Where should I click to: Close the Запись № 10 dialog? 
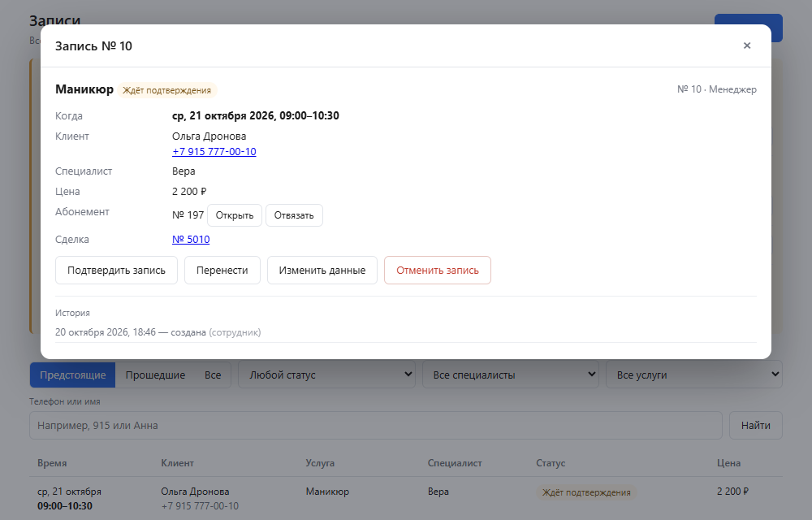coord(747,45)
